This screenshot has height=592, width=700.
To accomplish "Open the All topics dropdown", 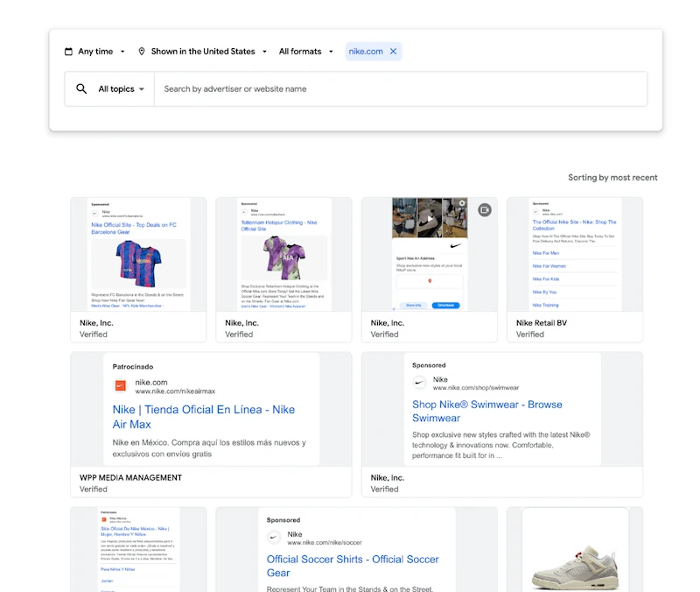I will pyautogui.click(x=117, y=88).
